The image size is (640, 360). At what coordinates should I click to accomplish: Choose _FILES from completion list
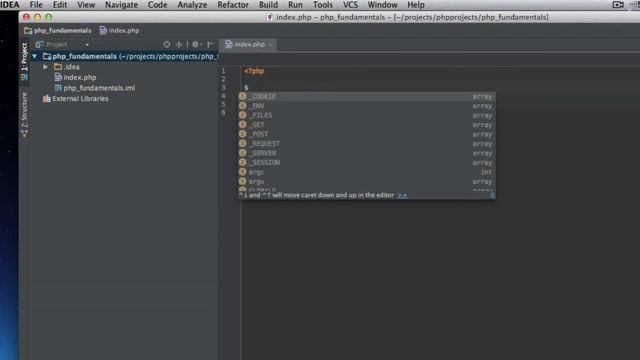pos(367,116)
